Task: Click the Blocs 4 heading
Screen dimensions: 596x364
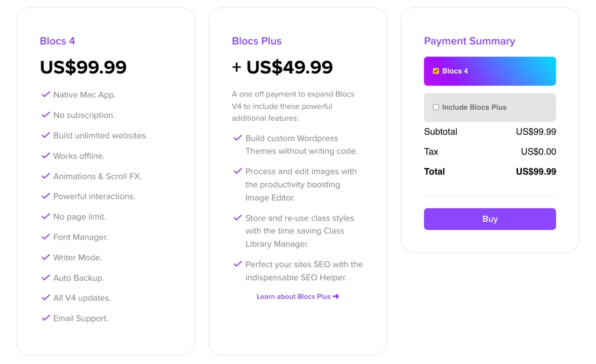Action: pyautogui.click(x=58, y=41)
